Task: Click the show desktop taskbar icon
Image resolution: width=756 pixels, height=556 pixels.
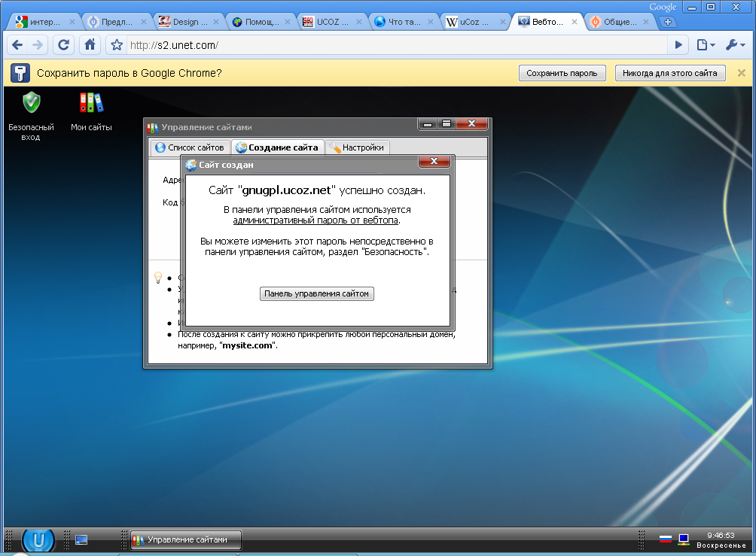Action: coord(81,539)
